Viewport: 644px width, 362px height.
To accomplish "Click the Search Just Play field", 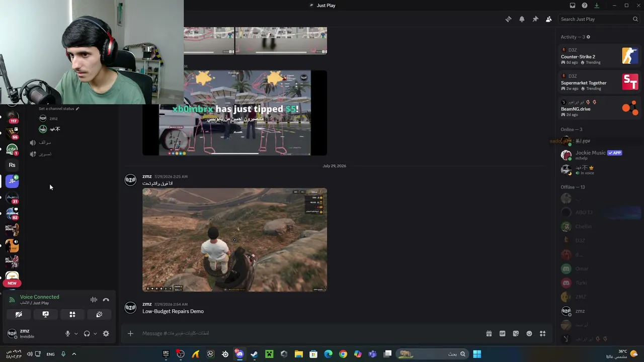I will [x=599, y=19].
